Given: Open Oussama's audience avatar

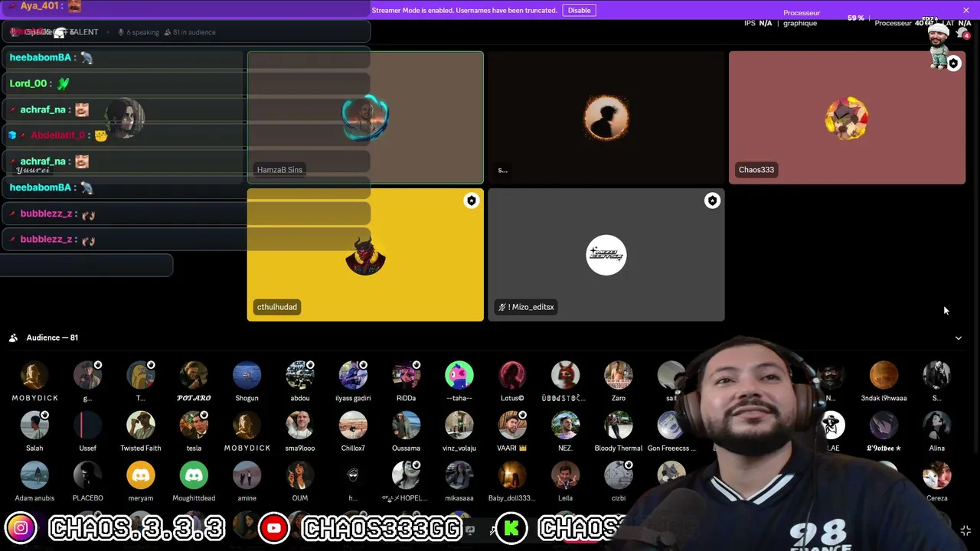Looking at the screenshot, I should (406, 425).
